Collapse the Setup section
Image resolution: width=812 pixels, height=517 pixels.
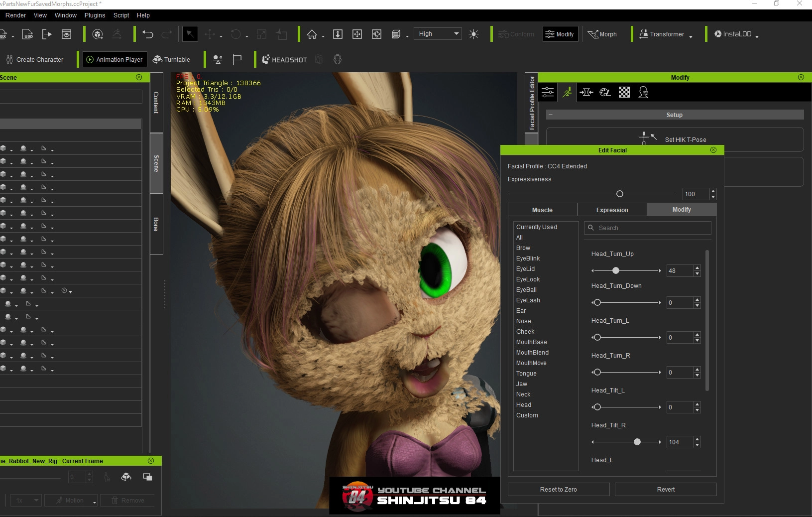551,115
